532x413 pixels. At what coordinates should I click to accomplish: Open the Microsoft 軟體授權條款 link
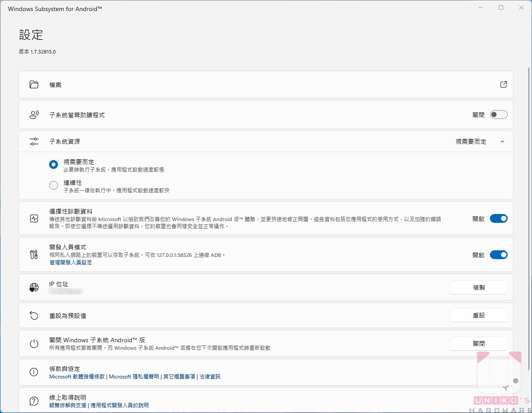[77, 377]
